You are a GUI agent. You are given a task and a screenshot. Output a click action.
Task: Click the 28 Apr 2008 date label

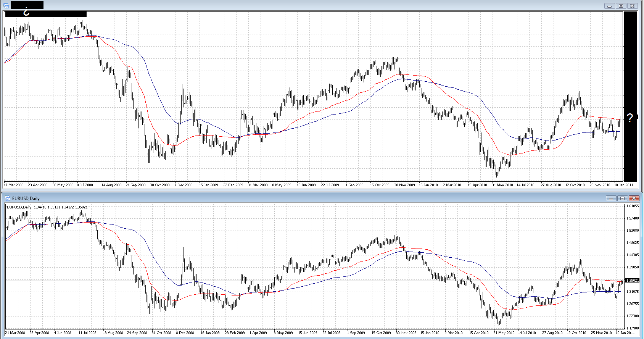(x=39, y=333)
